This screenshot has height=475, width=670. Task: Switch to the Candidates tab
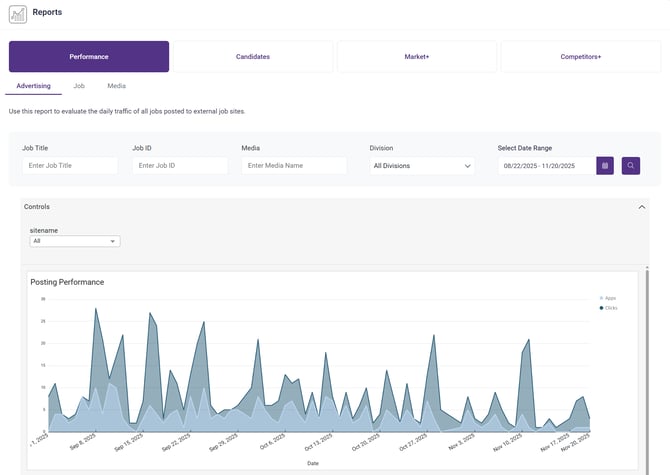click(x=252, y=57)
